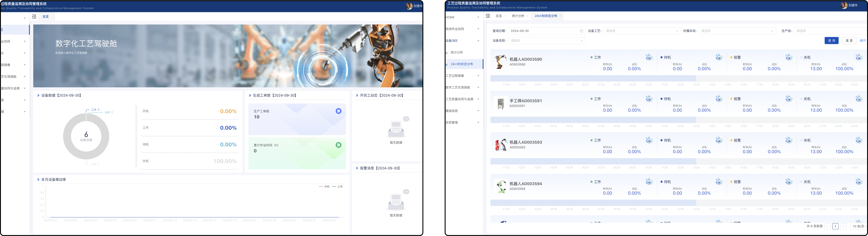This screenshot has width=868, height=236.
Task: Open the 所属车间 dropdown
Action: point(737,31)
